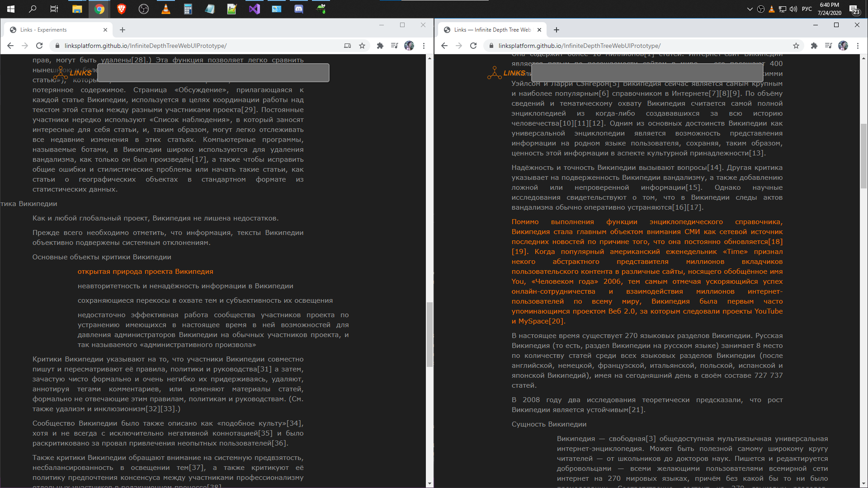Select the 'Links - Experiments' tab
Viewport: 868px width, 488px height.
click(x=58, y=30)
